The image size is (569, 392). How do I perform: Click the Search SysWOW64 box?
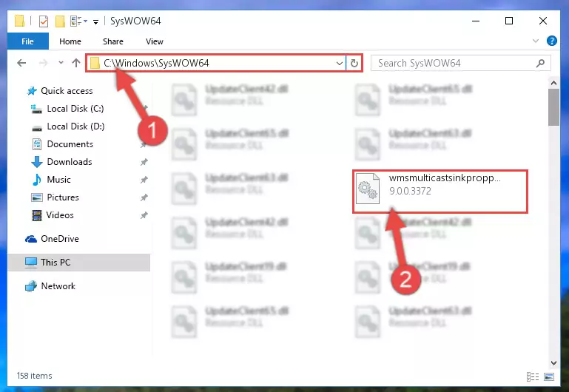(460, 63)
